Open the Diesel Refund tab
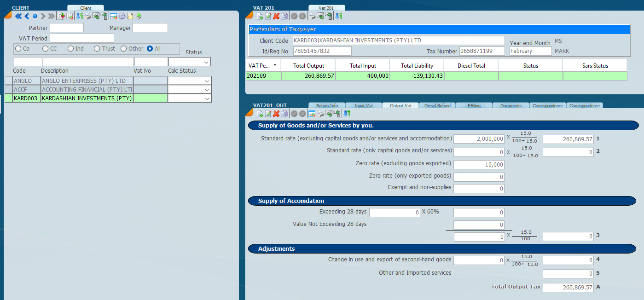644x300 pixels. coord(437,105)
